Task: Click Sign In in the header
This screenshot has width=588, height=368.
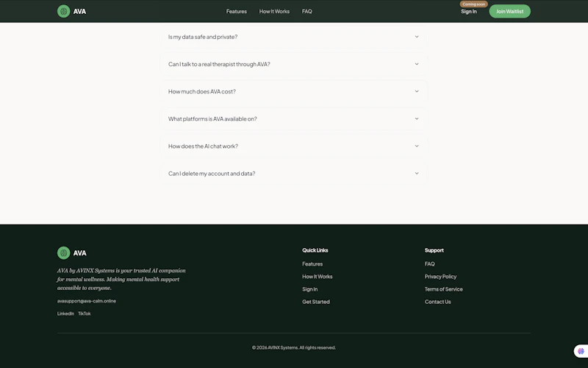Action: (469, 11)
